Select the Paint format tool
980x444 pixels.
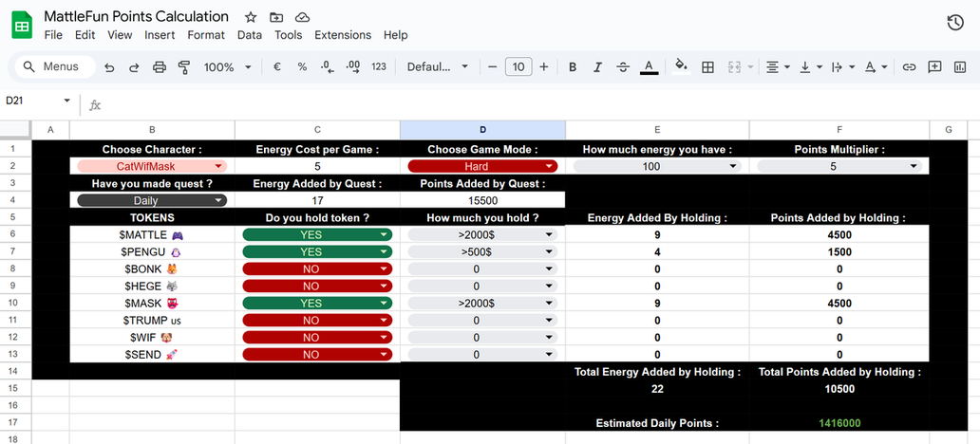tap(184, 67)
